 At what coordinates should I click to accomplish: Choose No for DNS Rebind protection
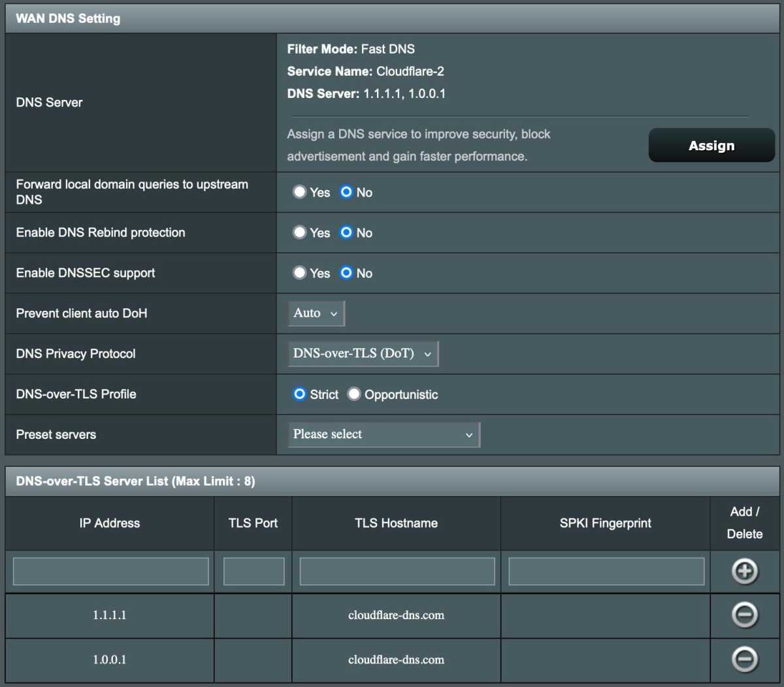click(x=346, y=232)
